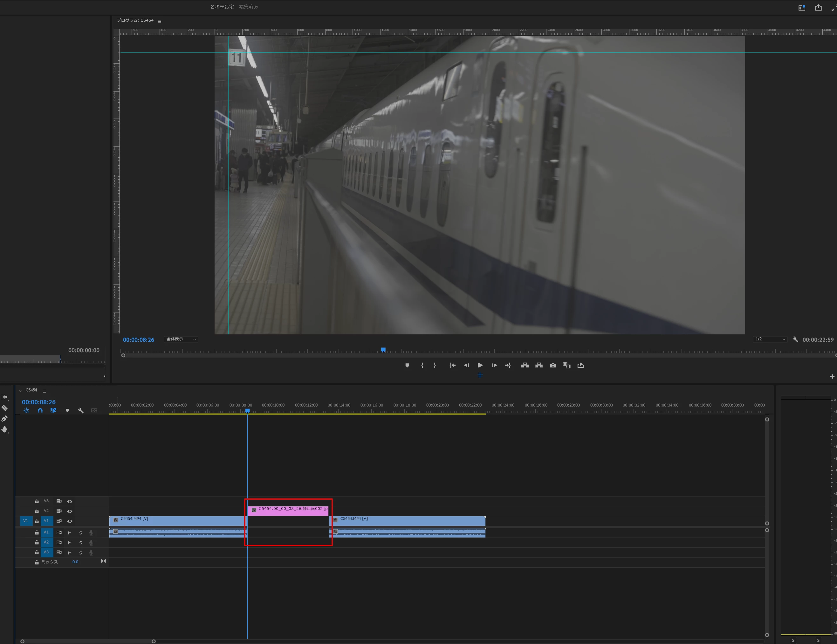Click the Export Frame camera icon
The width and height of the screenshot is (837, 644).
point(552,365)
